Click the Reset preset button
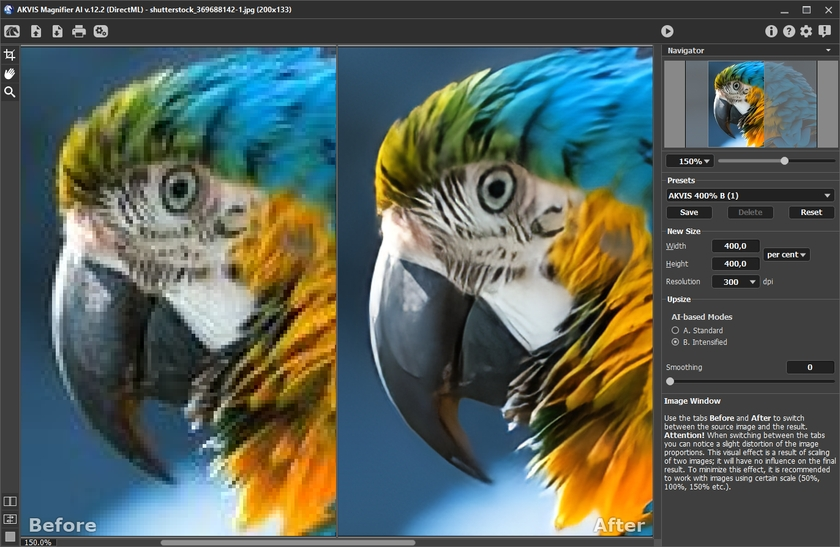Image resolution: width=840 pixels, height=547 pixels. tap(811, 212)
